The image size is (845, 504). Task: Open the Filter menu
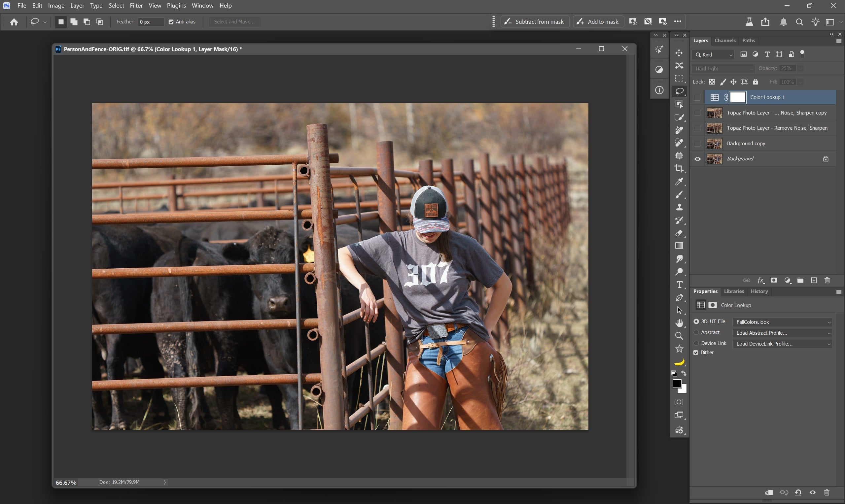pos(136,5)
